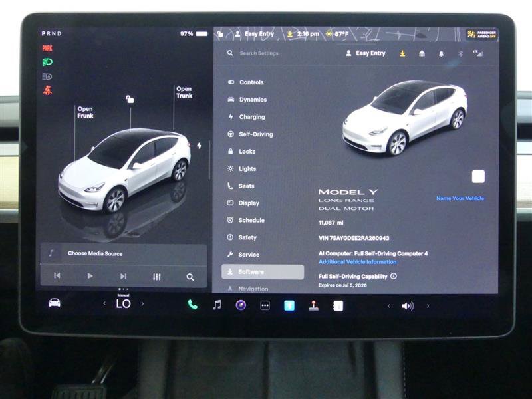
Task: Open the blue app icon in bottom bar
Action: 289,306
